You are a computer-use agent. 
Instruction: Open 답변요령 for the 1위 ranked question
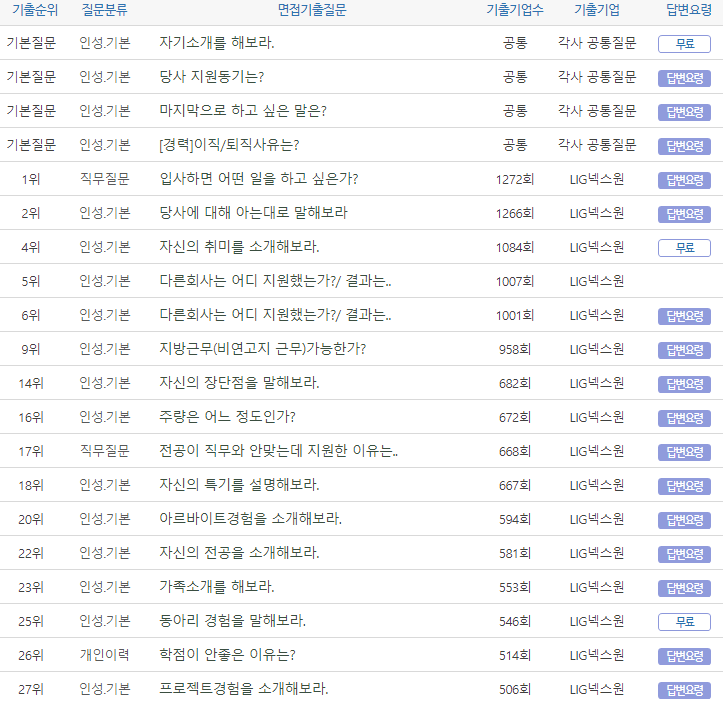click(x=684, y=180)
